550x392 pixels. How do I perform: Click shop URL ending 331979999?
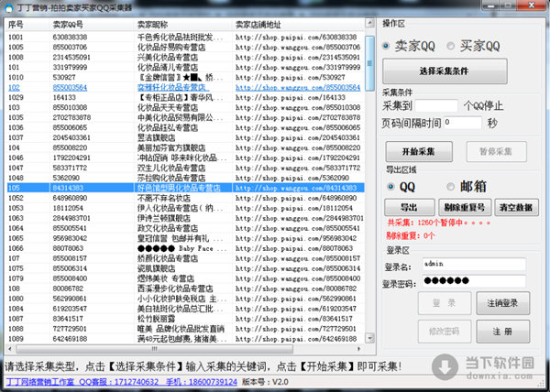(x=298, y=67)
